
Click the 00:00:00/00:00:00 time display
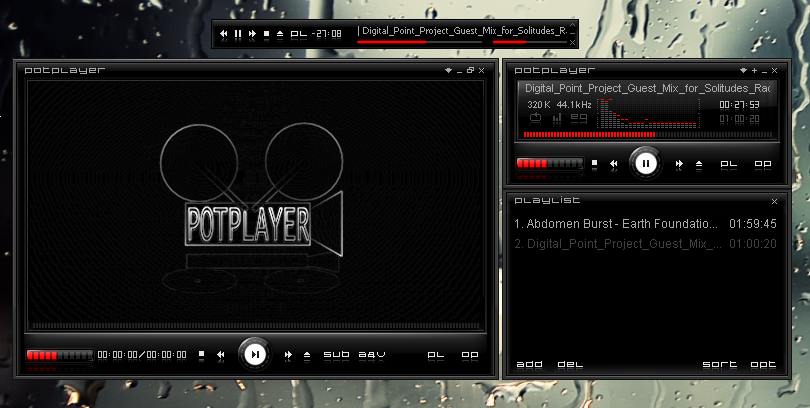[x=142, y=354]
